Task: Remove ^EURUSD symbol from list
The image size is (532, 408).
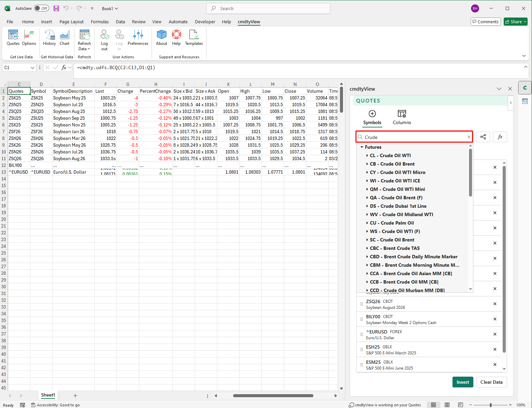Action: pos(495,334)
